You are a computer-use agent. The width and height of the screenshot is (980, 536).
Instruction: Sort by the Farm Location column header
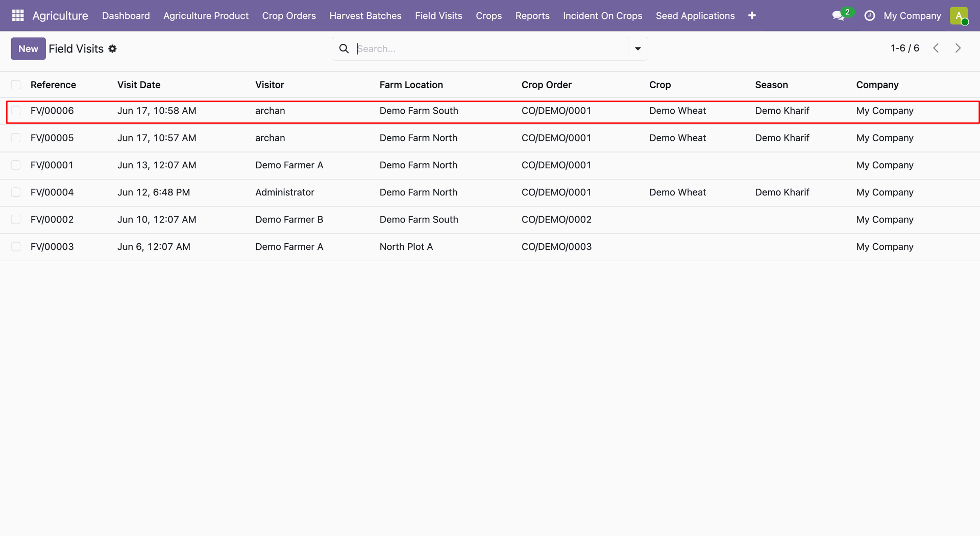(411, 85)
